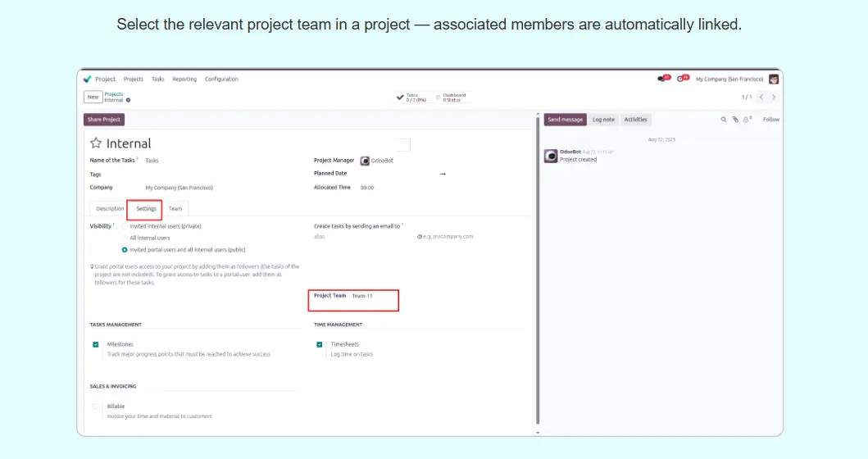Search messages with chatter magnifier icon
Viewport: 868px width, 459px height.
724,120
